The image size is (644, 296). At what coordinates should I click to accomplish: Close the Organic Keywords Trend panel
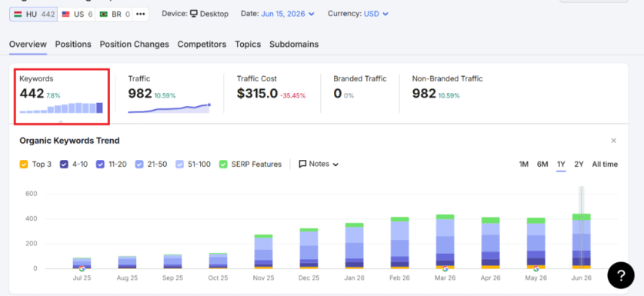[x=613, y=141]
